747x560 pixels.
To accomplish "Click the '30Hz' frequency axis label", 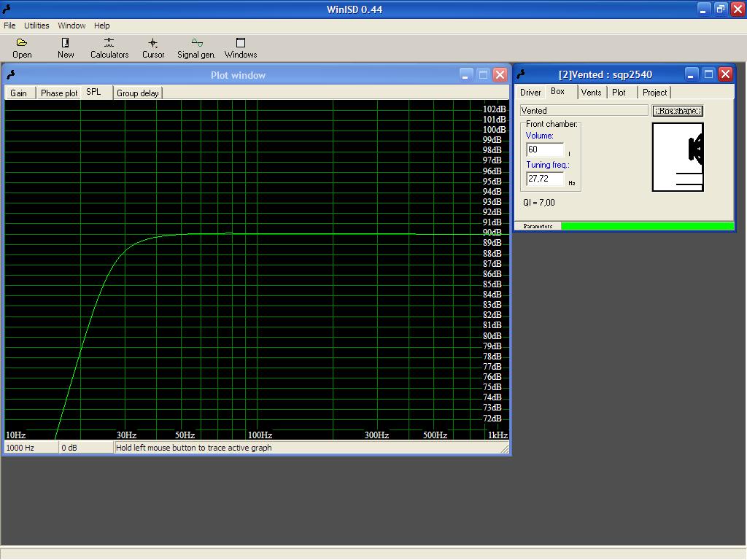I will coord(127,435).
